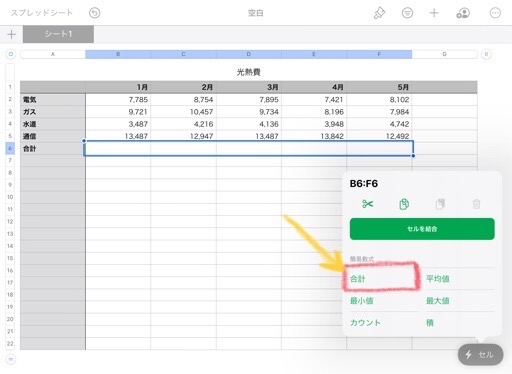The width and height of the screenshot is (512, 374).
Task: Select cell with value 8,102
Action: click(379, 99)
